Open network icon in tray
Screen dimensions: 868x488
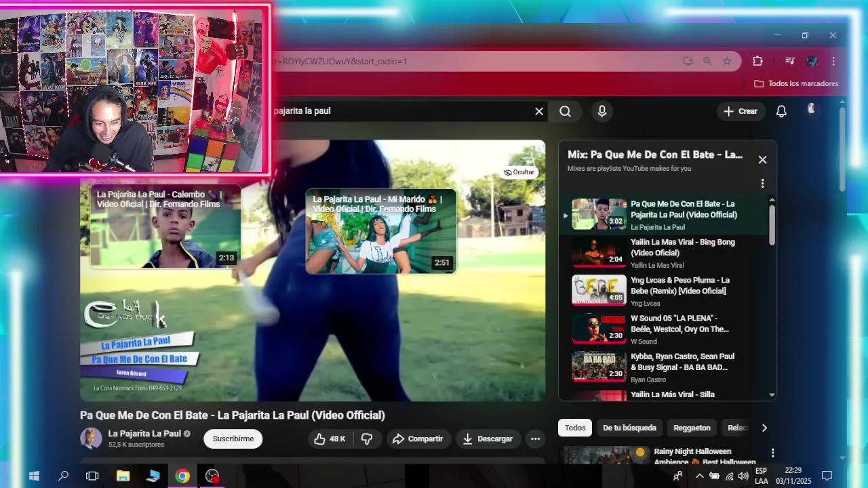point(730,476)
